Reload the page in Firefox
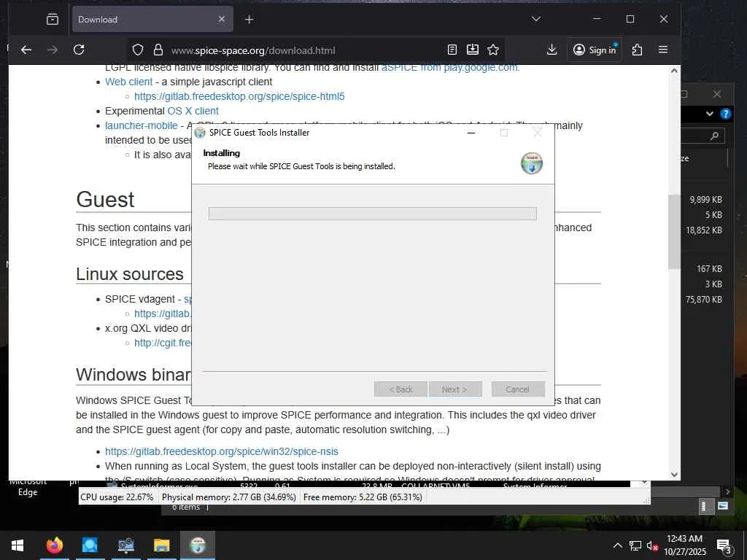 click(x=79, y=50)
